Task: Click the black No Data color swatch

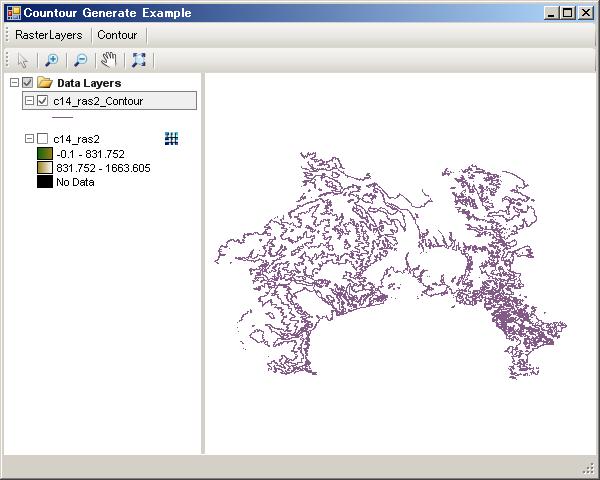Action: pyautogui.click(x=44, y=182)
